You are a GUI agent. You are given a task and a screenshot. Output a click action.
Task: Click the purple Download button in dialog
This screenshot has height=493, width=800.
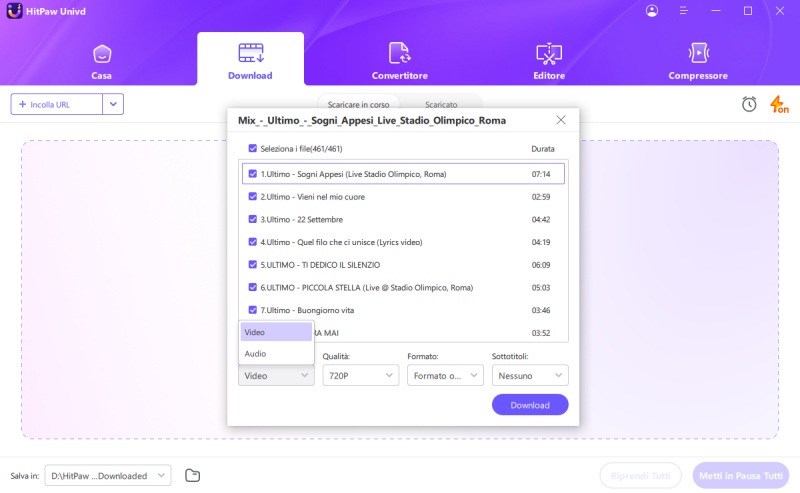click(x=530, y=405)
